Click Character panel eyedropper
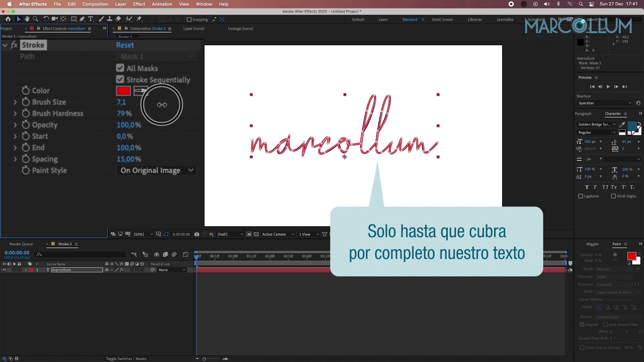The width and height of the screenshot is (644, 362). (x=622, y=124)
